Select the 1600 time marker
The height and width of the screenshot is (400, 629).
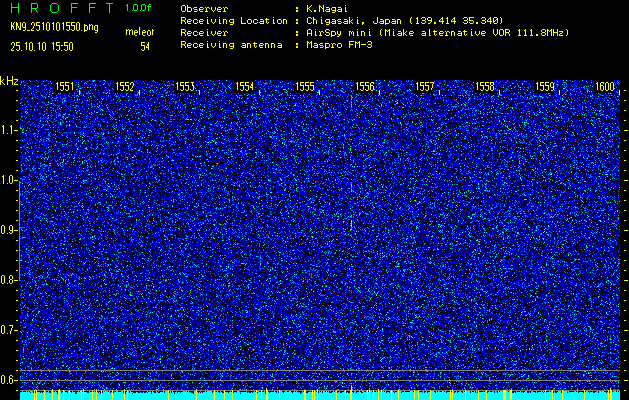click(604, 87)
